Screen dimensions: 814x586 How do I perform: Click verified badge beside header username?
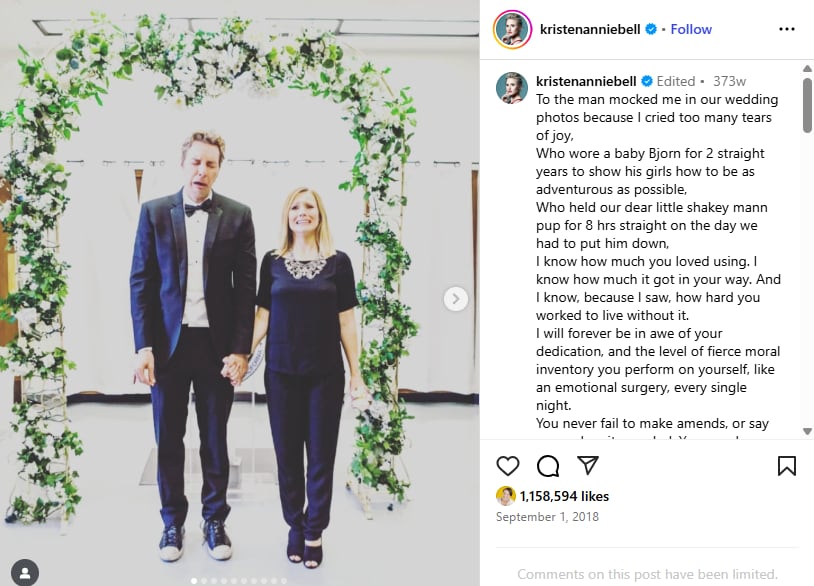[x=651, y=30]
